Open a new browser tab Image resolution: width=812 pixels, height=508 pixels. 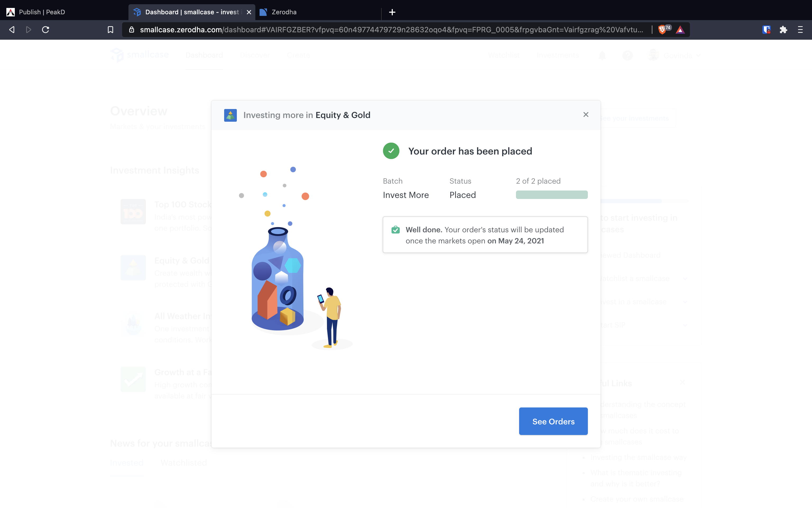click(392, 12)
